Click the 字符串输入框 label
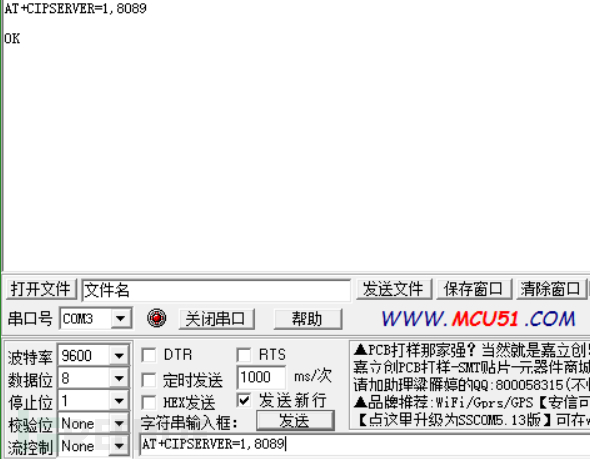Viewport: 590px width, 459px height. coord(189,423)
